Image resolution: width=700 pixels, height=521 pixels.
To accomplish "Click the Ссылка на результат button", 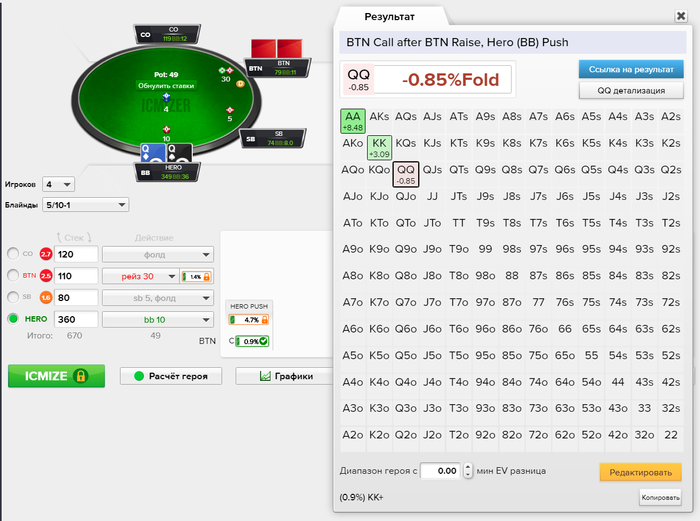I will pyautogui.click(x=631, y=69).
